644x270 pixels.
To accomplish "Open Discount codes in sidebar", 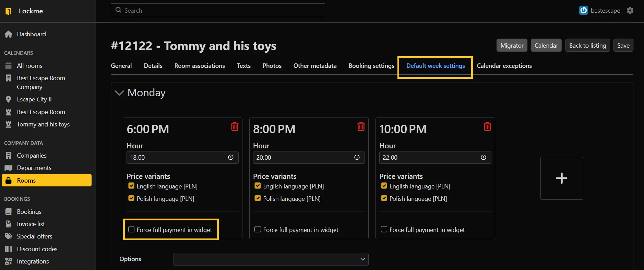I will [37, 249].
